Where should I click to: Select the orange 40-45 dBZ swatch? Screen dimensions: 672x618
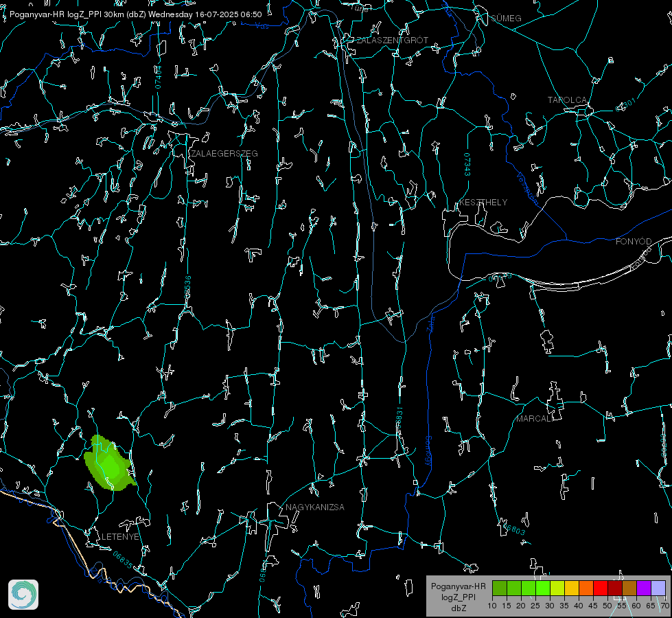pyautogui.click(x=586, y=588)
